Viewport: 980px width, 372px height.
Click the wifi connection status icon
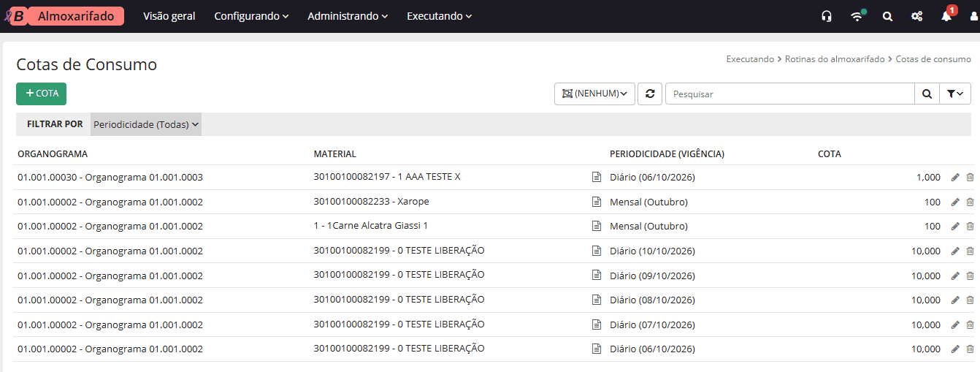click(857, 16)
